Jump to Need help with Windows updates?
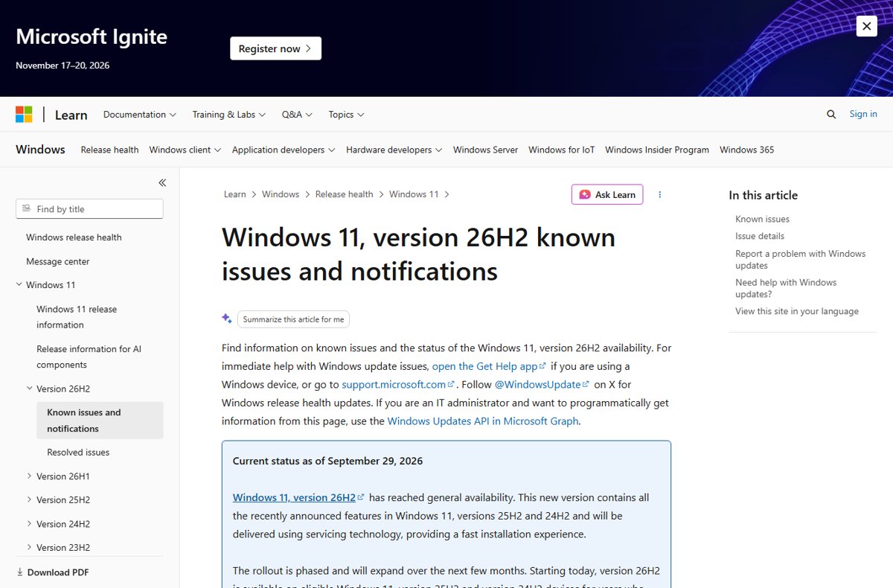The image size is (893, 588). [786, 288]
